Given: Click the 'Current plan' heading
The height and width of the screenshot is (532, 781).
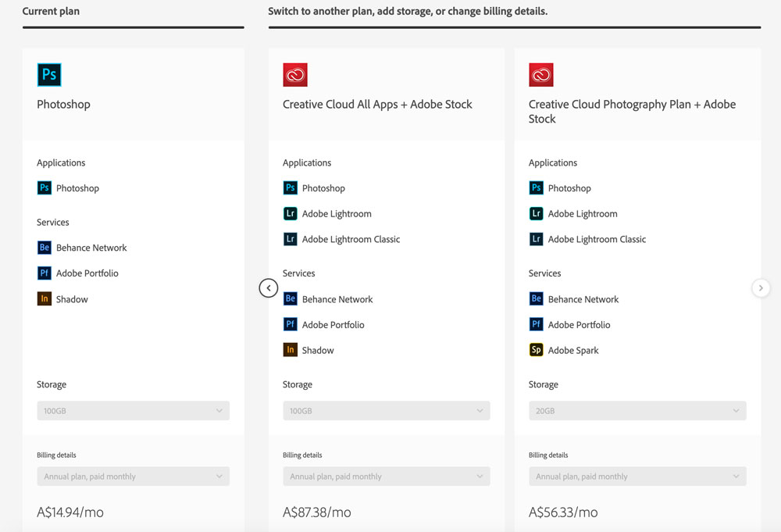Looking at the screenshot, I should pos(51,11).
